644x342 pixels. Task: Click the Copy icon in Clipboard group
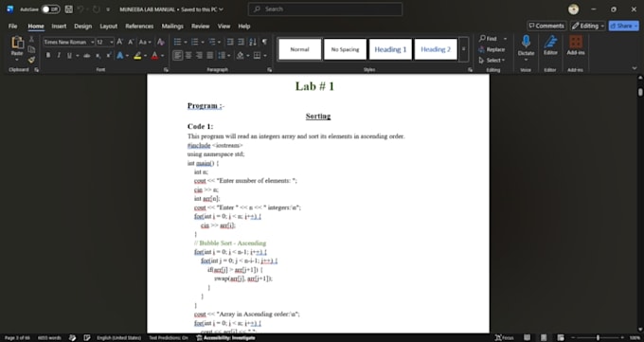pos(31,49)
